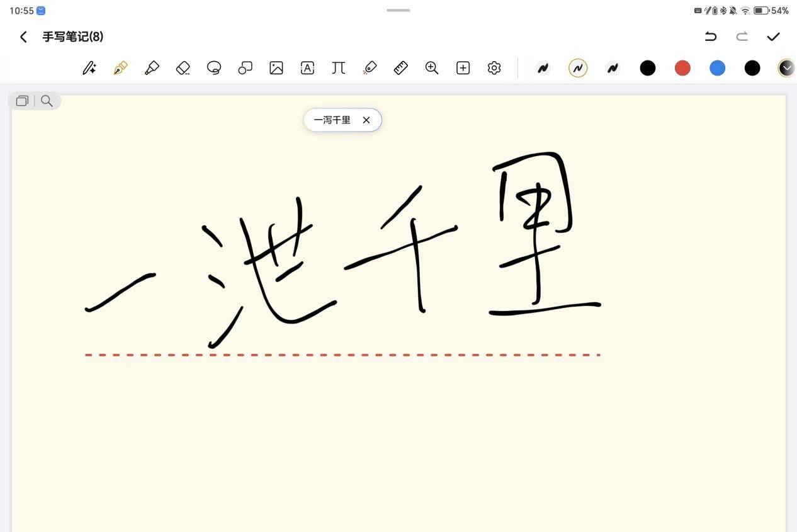Select the laser pointer tool
Image resolution: width=797 pixels, height=532 pixels.
pos(370,68)
